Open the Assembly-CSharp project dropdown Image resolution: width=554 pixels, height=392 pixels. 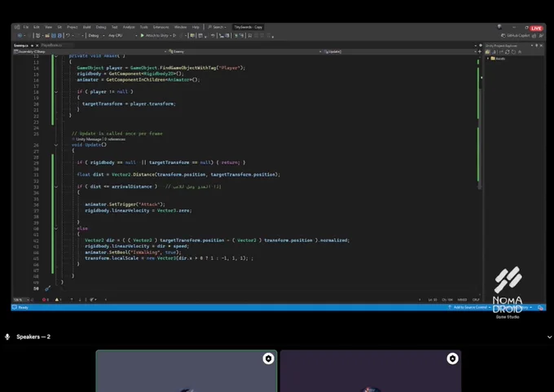(x=90, y=51)
